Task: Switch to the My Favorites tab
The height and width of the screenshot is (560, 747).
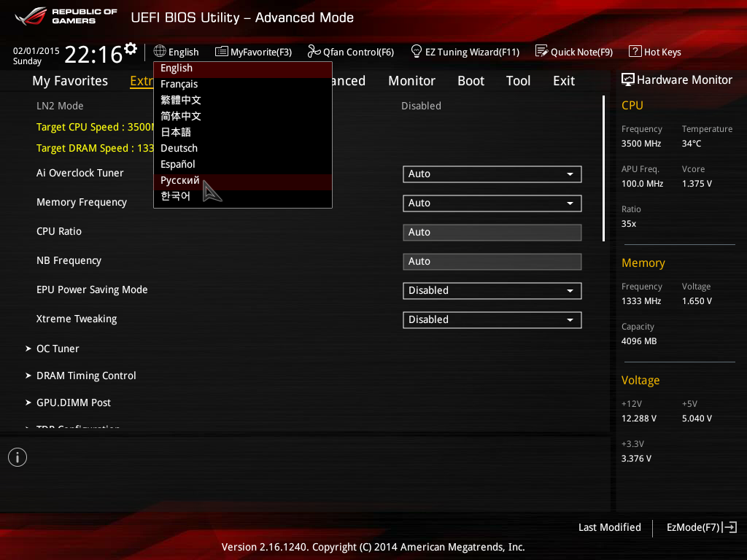Action: tap(70, 81)
